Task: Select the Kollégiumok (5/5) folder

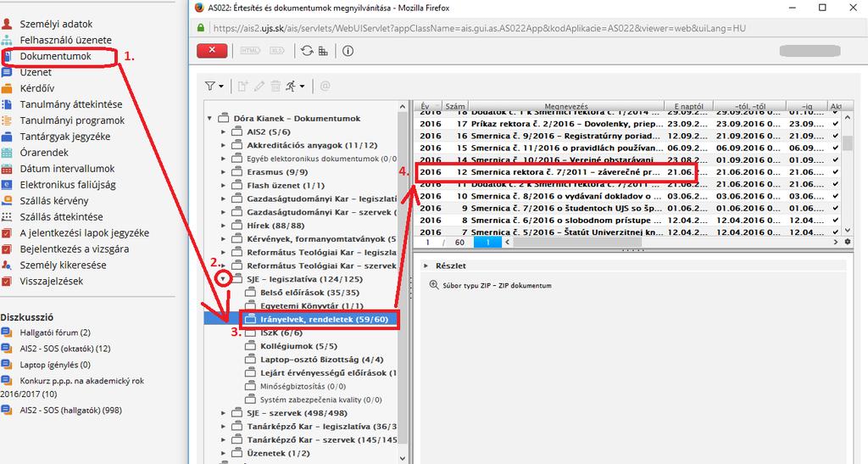Action: [298, 346]
